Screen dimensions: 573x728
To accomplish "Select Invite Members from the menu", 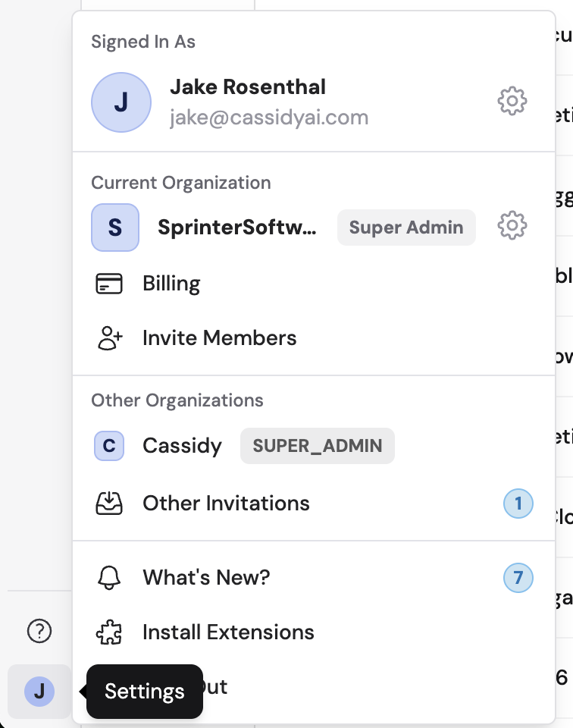I will click(x=220, y=337).
